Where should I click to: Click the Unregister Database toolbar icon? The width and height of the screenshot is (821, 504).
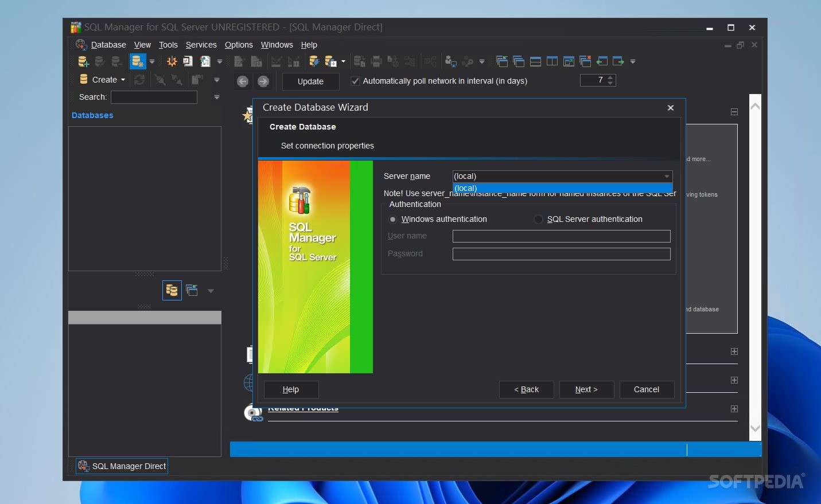tap(116, 61)
